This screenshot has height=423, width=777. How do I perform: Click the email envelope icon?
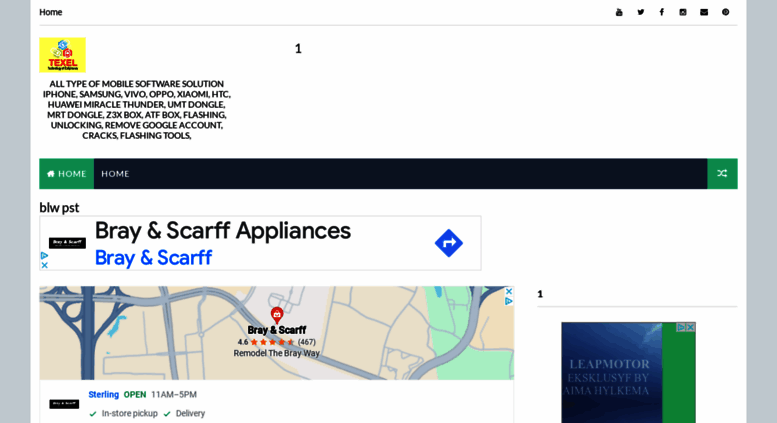tap(704, 12)
